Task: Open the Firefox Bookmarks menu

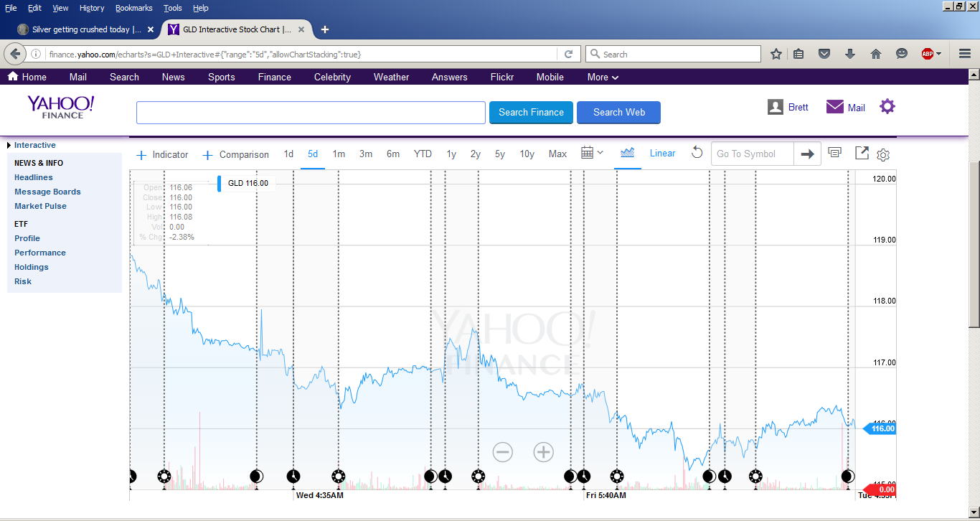Action: (x=134, y=8)
